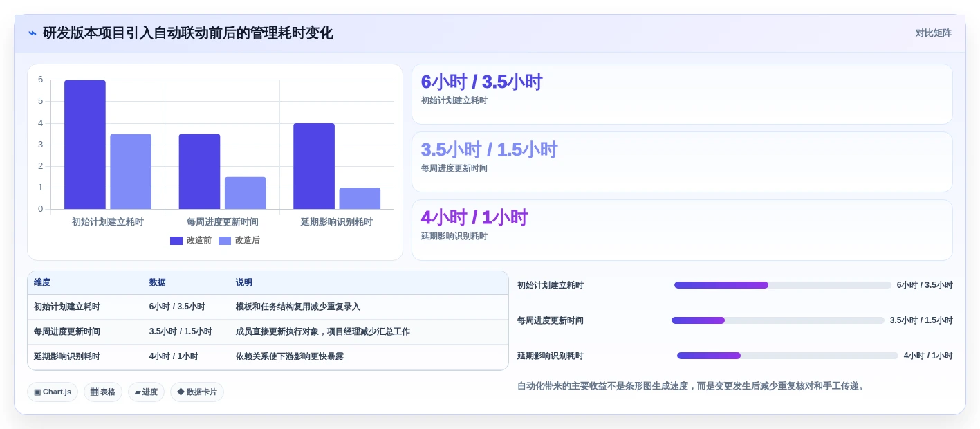The height and width of the screenshot is (429, 980).
Task: Click the 3.5小时 / 1.5小时 data card
Action: [682, 162]
